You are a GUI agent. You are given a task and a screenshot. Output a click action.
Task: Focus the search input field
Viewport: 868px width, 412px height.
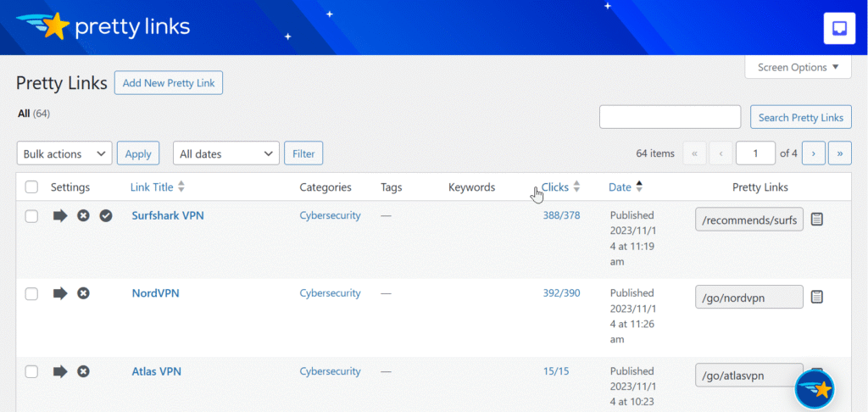[670, 117]
